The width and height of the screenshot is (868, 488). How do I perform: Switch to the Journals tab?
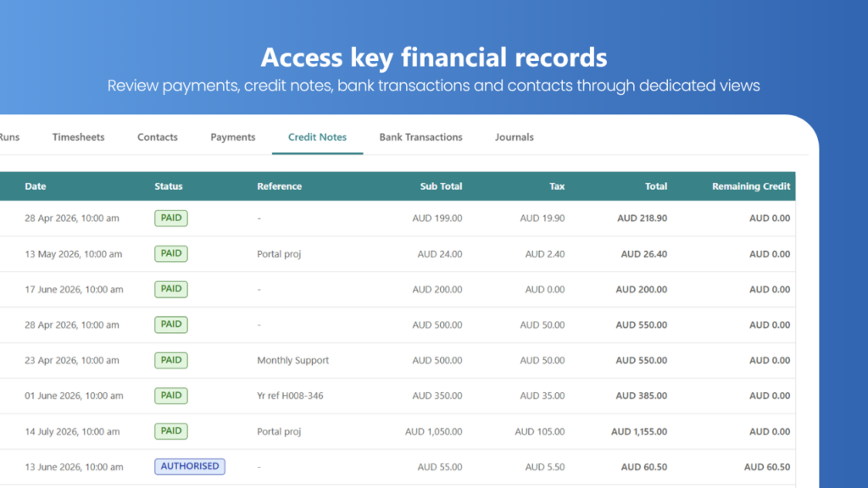pos(515,137)
